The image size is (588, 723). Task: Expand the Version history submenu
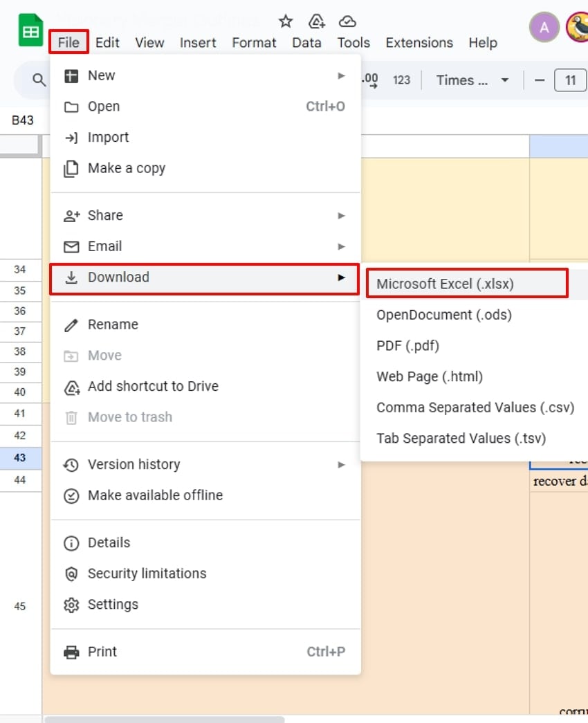pos(341,465)
